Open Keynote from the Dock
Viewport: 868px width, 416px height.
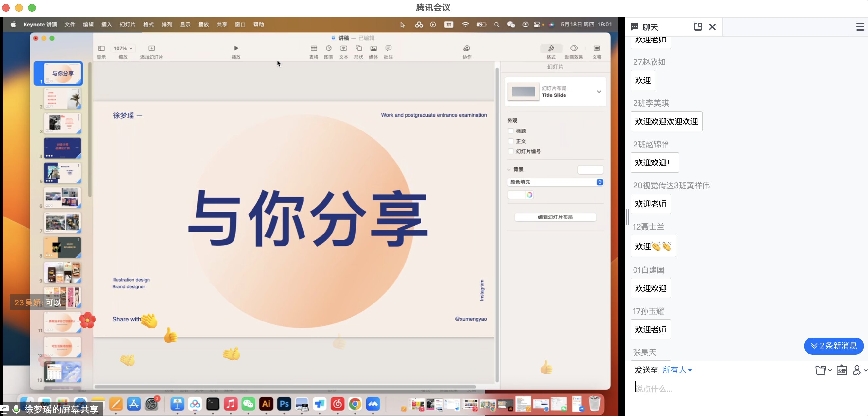tap(177, 404)
